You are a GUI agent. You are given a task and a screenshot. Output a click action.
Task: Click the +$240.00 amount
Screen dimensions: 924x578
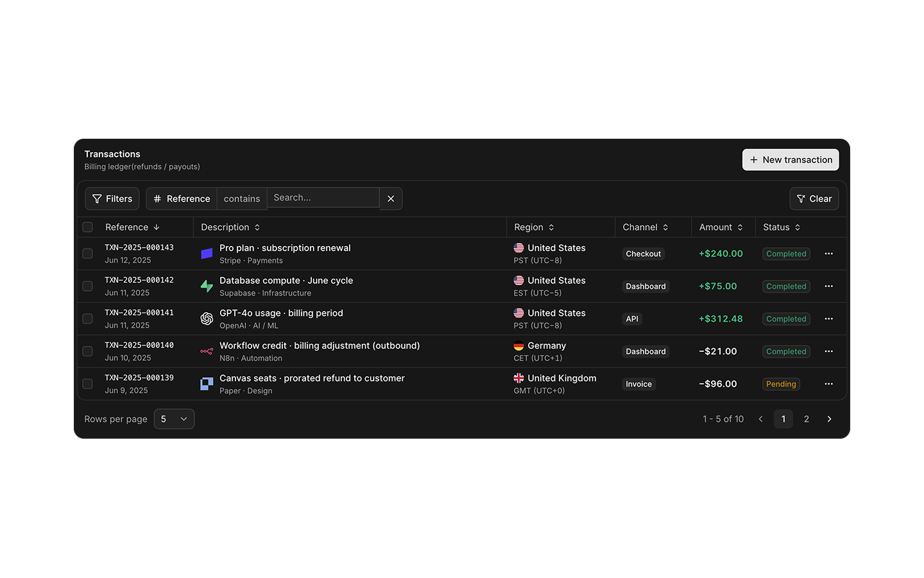point(721,254)
